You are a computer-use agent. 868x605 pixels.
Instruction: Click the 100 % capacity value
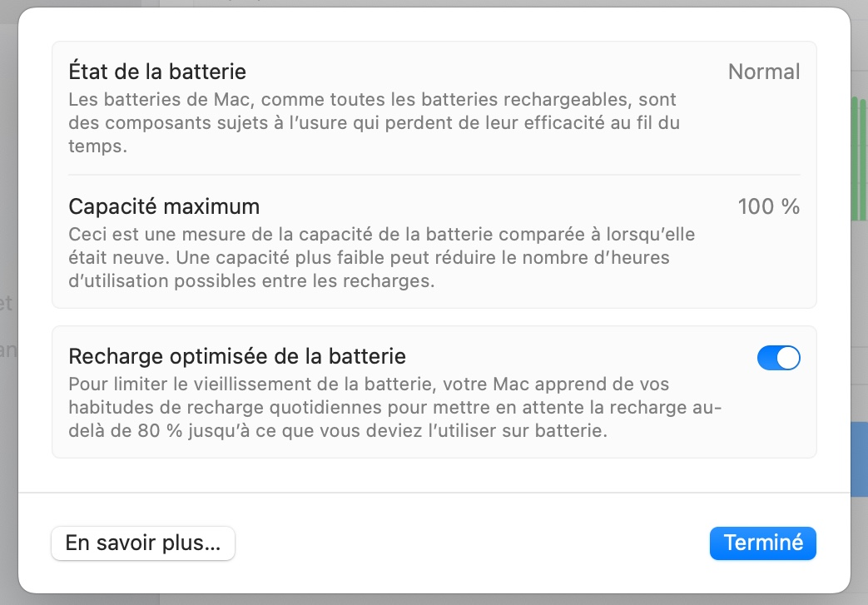(769, 206)
